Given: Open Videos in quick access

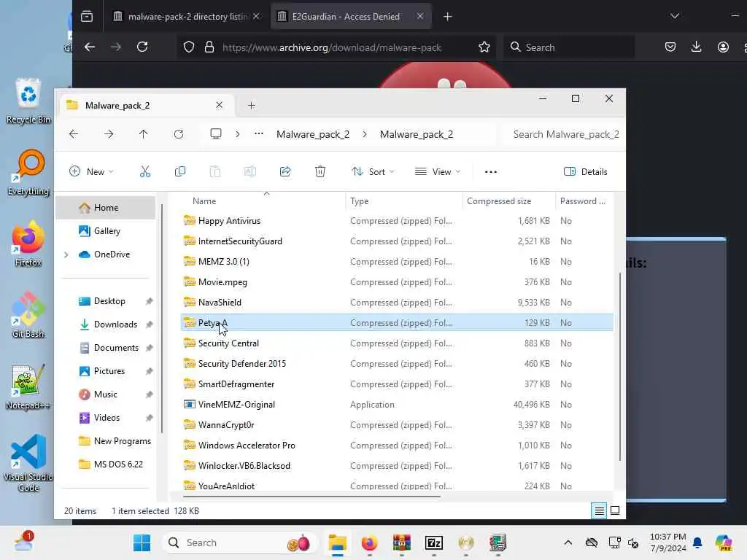Looking at the screenshot, I should click(105, 418).
